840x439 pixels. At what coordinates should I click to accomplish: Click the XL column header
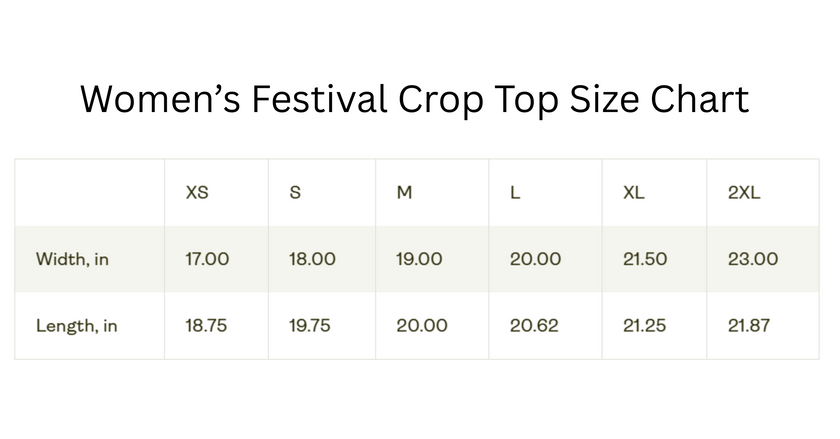(x=633, y=193)
